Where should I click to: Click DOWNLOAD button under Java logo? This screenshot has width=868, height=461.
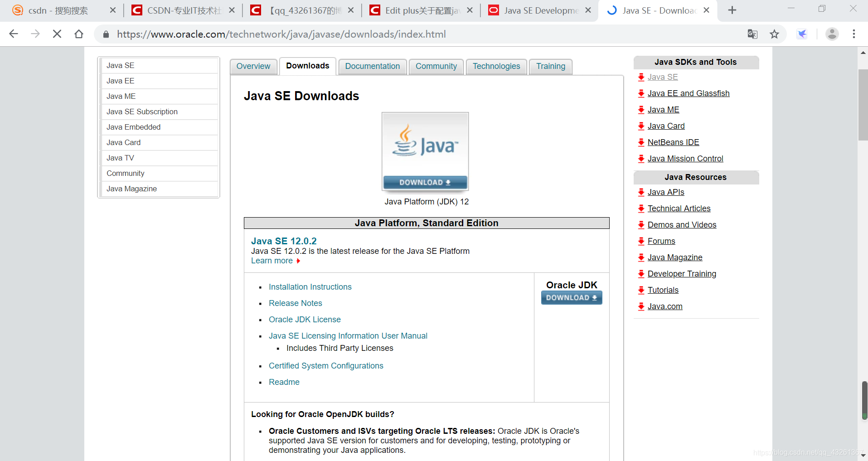[x=425, y=182]
